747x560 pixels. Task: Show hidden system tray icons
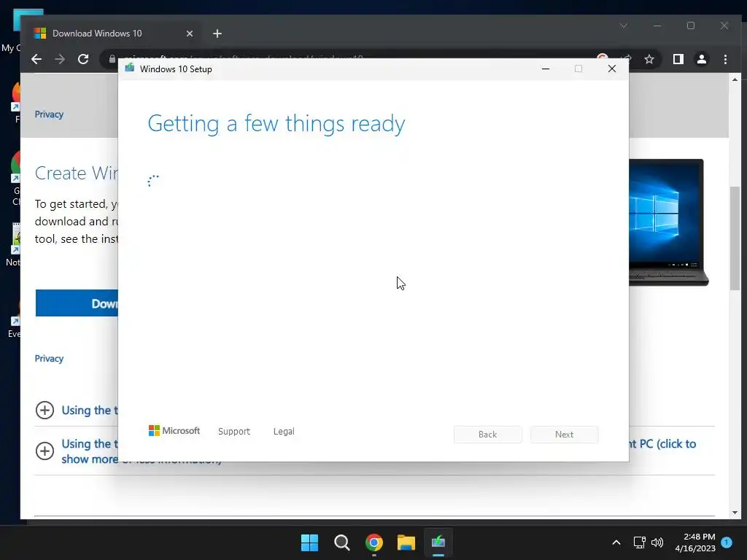616,542
